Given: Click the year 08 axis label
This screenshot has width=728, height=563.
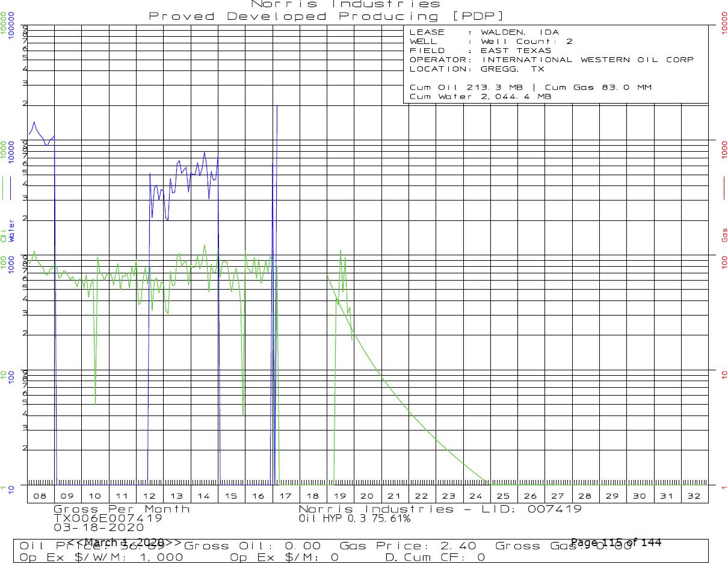Looking at the screenshot, I should point(40,496).
